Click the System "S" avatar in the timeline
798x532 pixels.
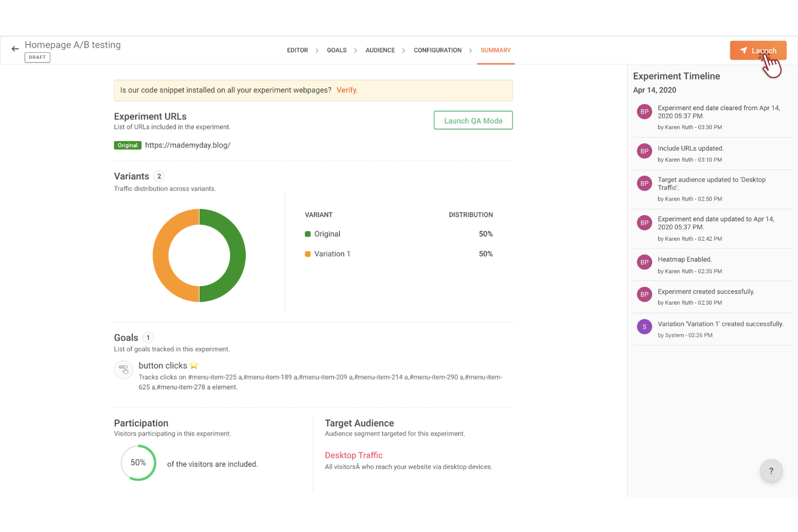click(644, 327)
